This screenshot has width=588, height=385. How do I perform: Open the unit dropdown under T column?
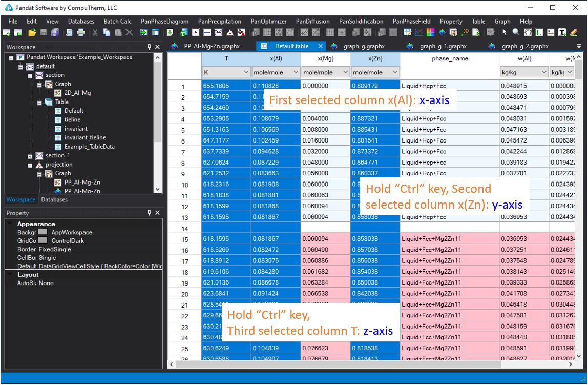245,73
